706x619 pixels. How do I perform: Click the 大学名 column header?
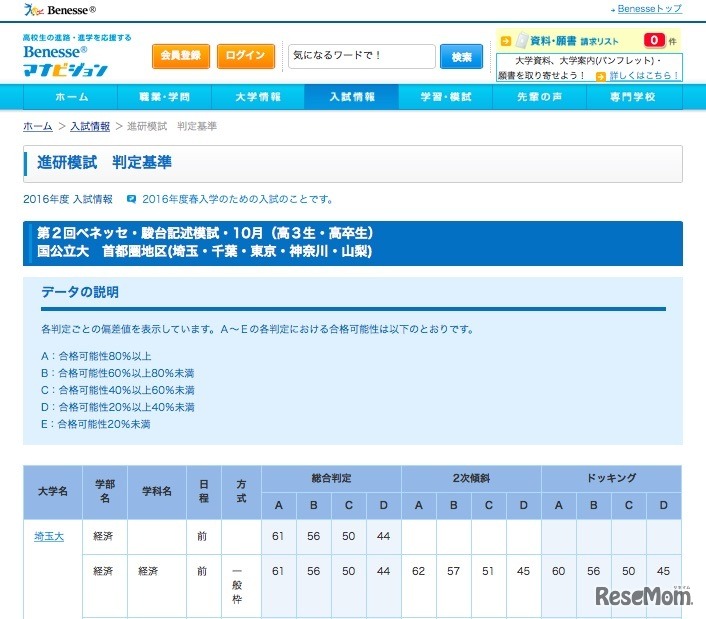(x=53, y=492)
